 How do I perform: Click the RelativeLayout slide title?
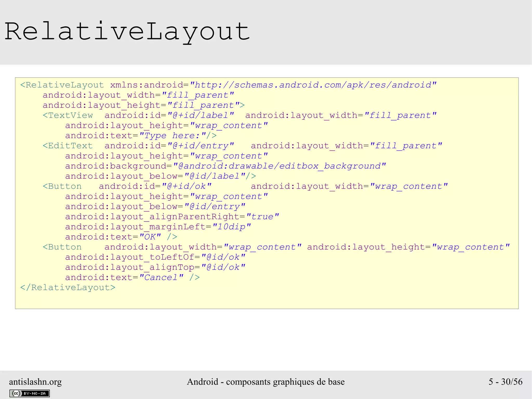tap(127, 32)
